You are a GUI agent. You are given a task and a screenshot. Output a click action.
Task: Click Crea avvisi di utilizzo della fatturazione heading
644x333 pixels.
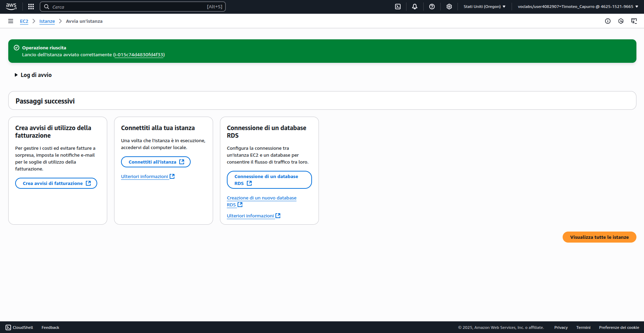click(53, 131)
